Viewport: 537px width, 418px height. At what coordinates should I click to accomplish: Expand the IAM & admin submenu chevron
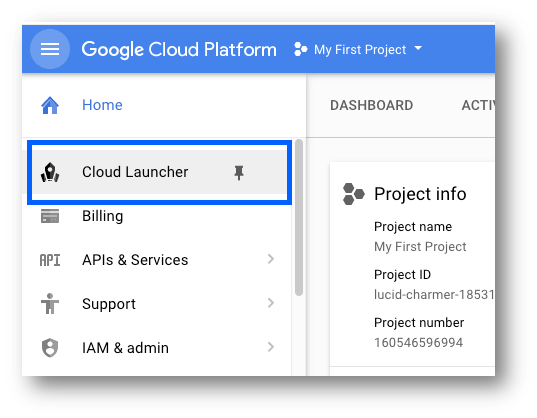tap(271, 347)
